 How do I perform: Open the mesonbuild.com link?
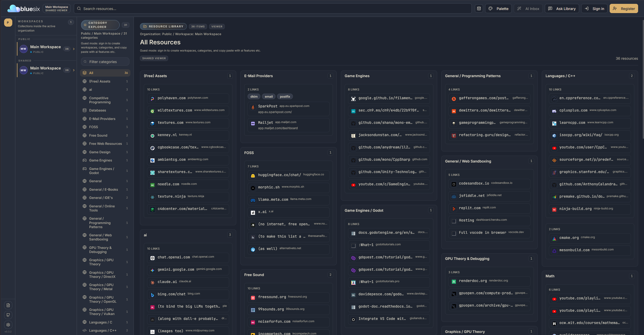pos(590,250)
